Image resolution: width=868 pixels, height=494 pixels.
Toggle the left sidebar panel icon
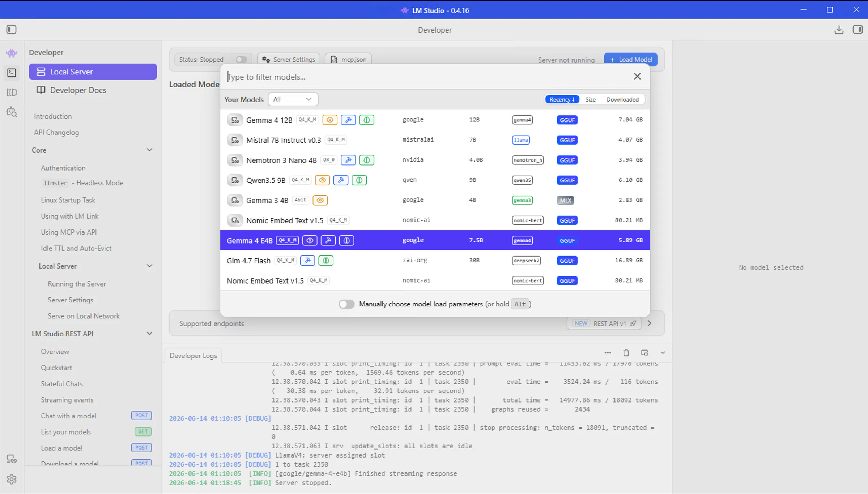pyautogui.click(x=12, y=30)
